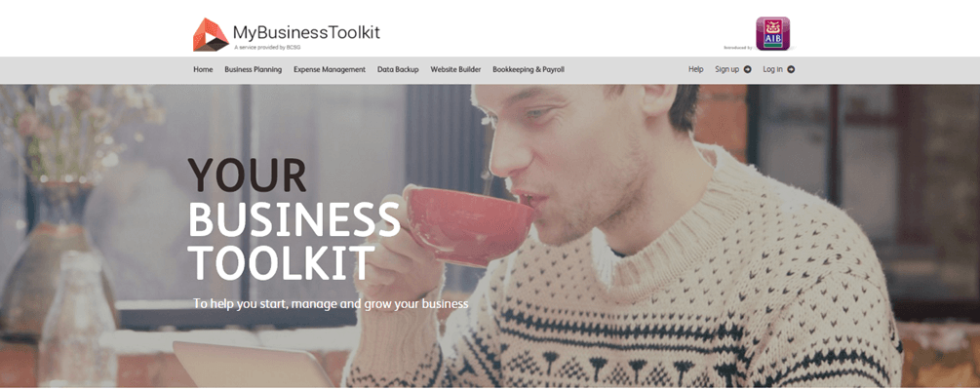The image size is (980, 390).
Task: Click the Sign up text link
Action: point(726,69)
